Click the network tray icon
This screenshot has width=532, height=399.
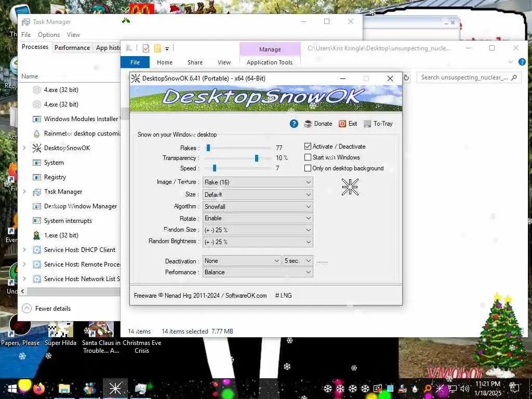tap(452, 389)
